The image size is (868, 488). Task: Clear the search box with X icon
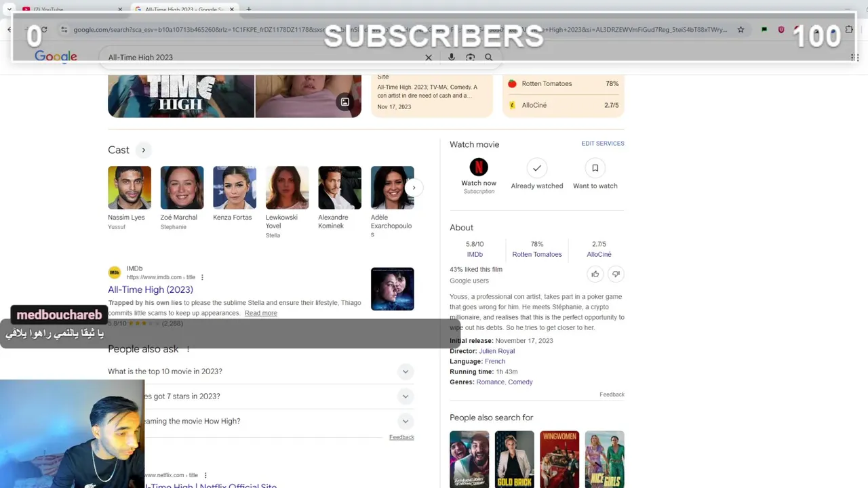coord(429,58)
